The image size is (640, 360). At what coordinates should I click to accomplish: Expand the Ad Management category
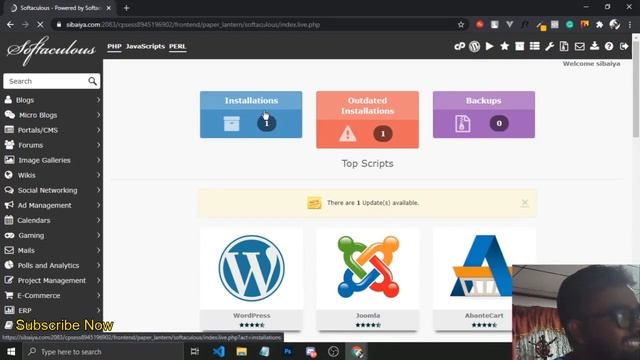tap(51, 205)
